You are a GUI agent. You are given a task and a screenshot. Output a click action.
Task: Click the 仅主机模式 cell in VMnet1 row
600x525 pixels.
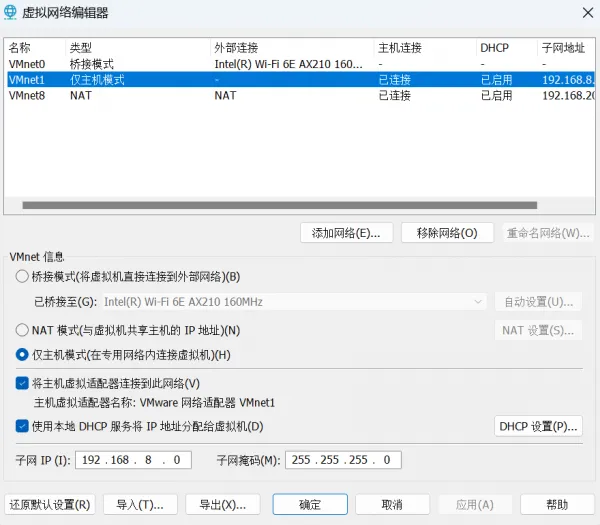[97, 80]
